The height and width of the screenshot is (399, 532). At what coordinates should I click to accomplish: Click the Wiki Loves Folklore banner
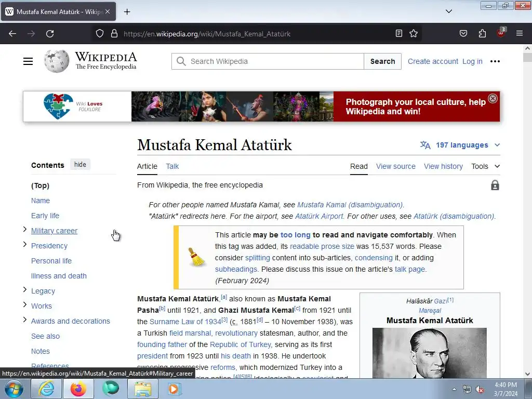(261, 107)
